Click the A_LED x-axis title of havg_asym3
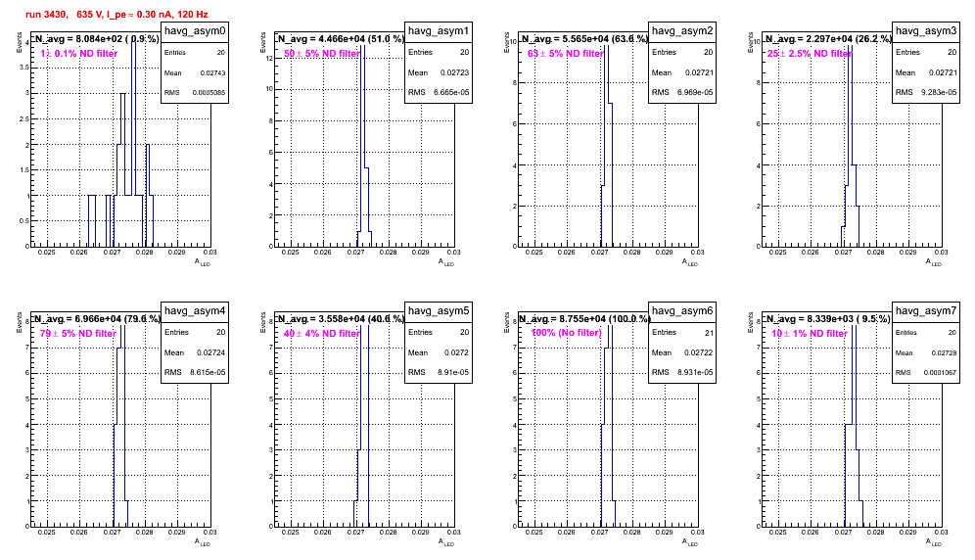Screen dimensions: 975x560 pos(934,262)
